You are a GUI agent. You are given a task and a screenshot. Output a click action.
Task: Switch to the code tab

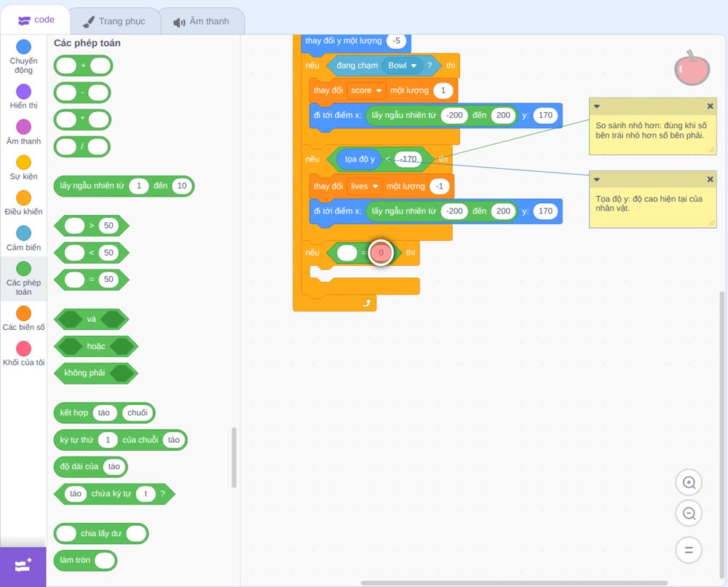(x=36, y=20)
